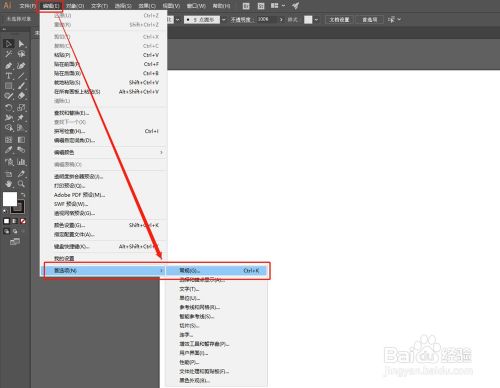This screenshot has width=500, height=388.
Task: Open the arrange documents layout dropdown
Action: pos(278,6)
